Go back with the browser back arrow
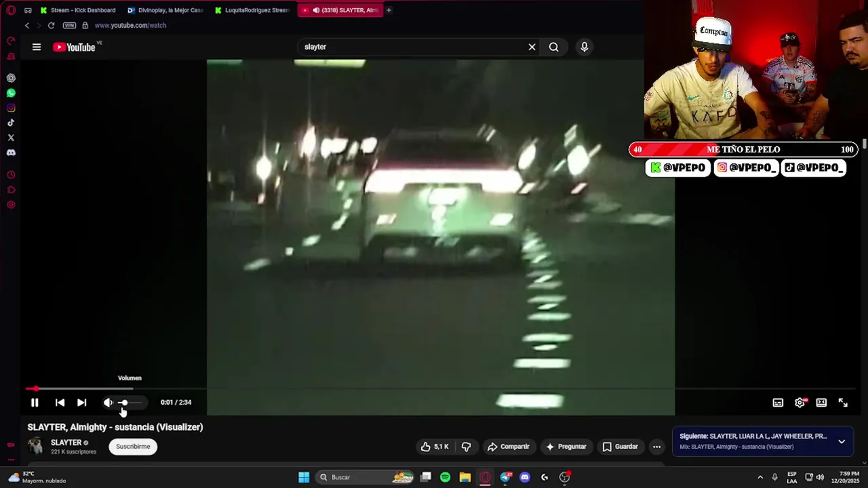Screen dimensions: 868x488 (x=27, y=25)
